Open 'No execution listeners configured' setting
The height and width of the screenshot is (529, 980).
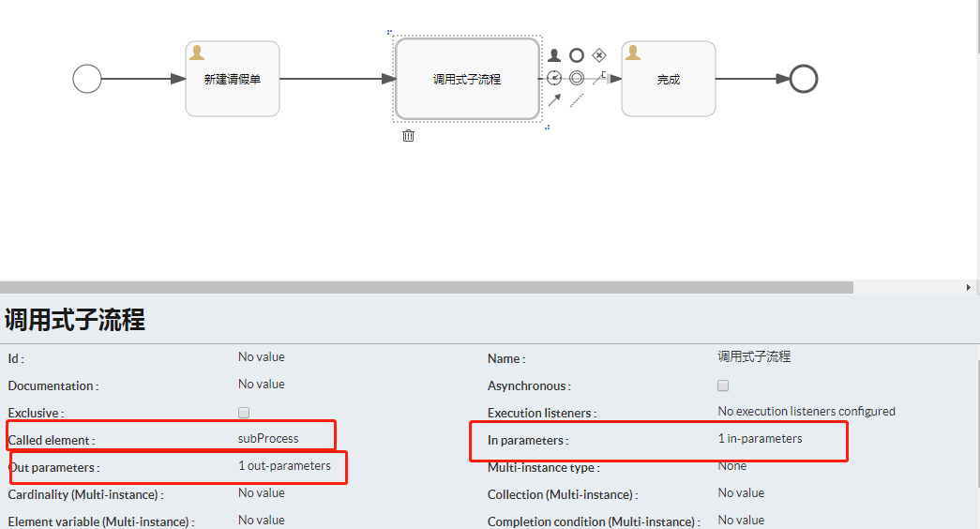[807, 411]
